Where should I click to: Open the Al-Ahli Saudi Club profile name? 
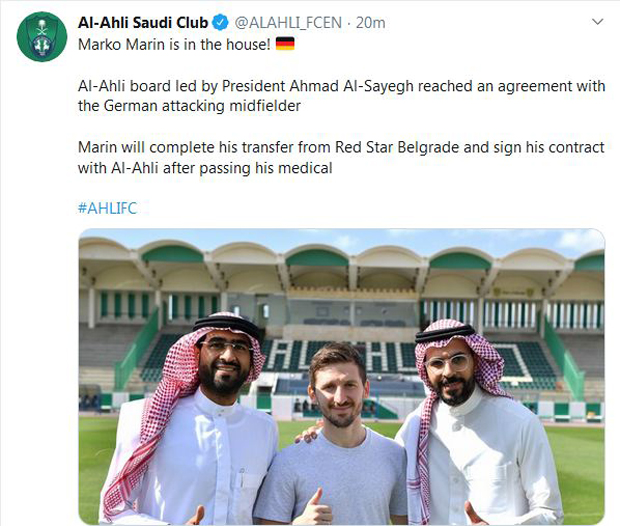[143, 22]
